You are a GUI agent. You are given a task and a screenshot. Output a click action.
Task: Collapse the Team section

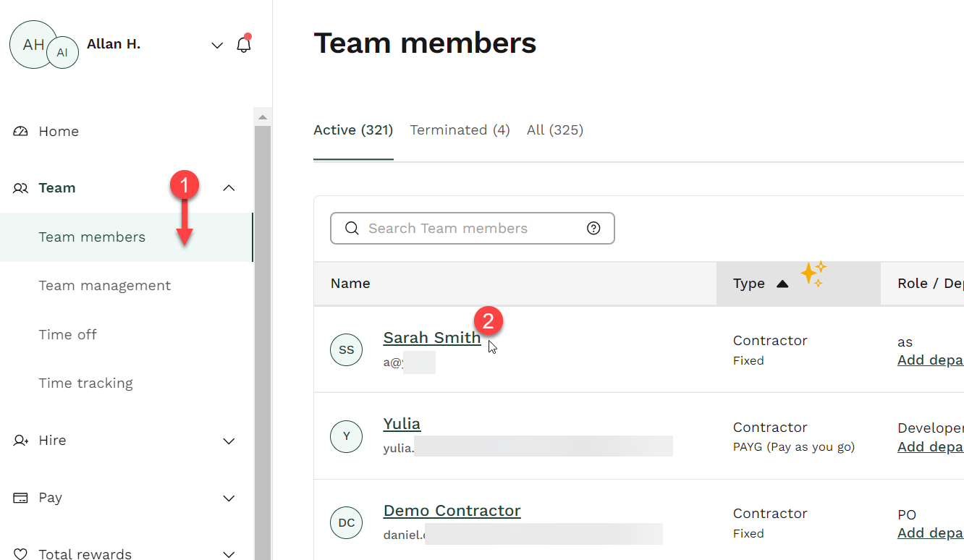pos(229,187)
